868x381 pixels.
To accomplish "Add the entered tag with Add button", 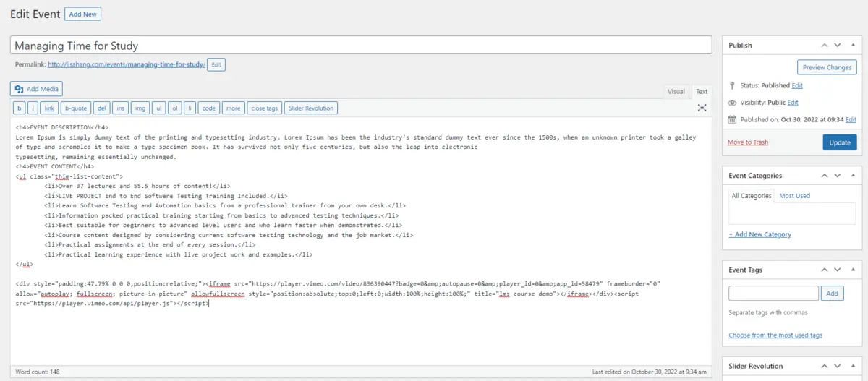I will [x=832, y=294].
